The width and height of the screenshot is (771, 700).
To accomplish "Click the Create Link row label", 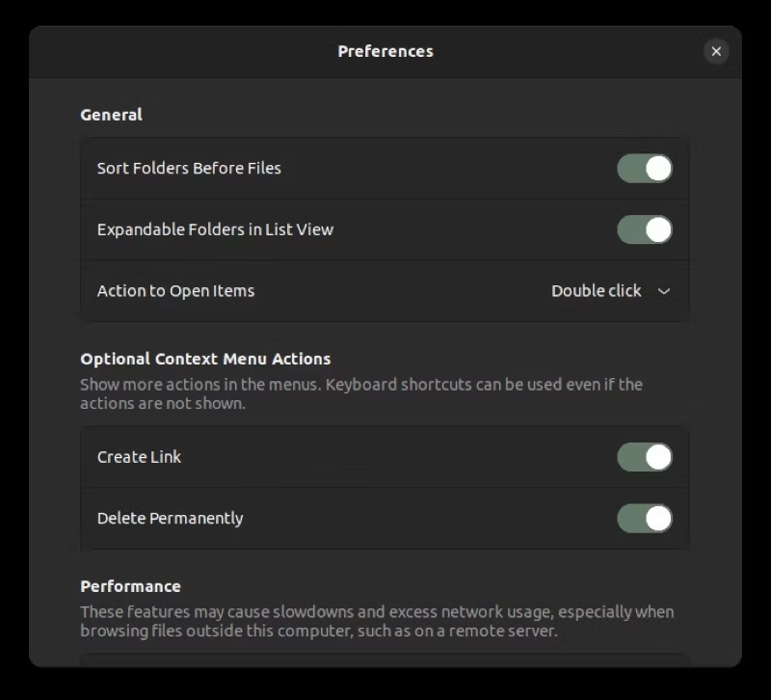I will point(139,457).
